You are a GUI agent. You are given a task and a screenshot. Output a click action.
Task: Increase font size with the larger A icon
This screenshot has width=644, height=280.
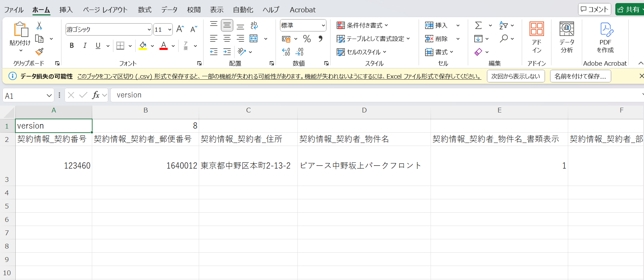(180, 29)
